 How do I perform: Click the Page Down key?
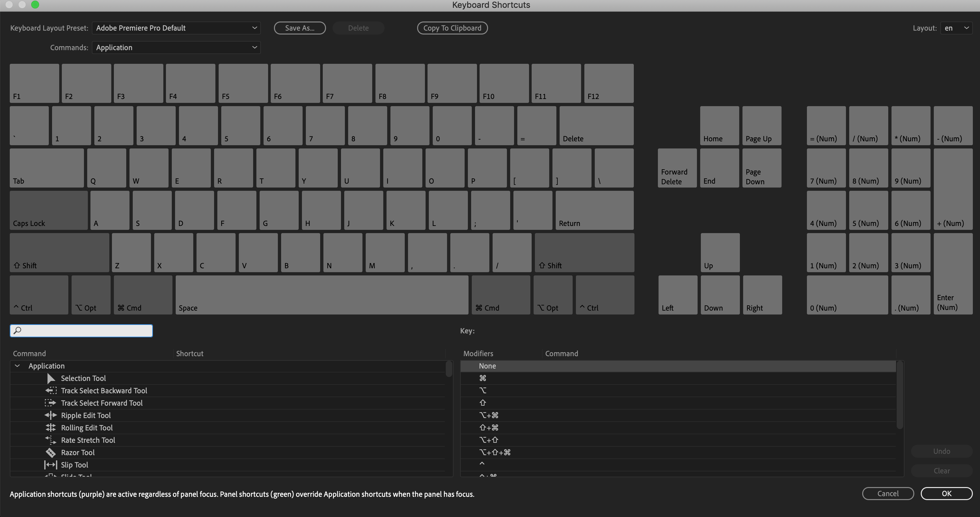(x=762, y=168)
